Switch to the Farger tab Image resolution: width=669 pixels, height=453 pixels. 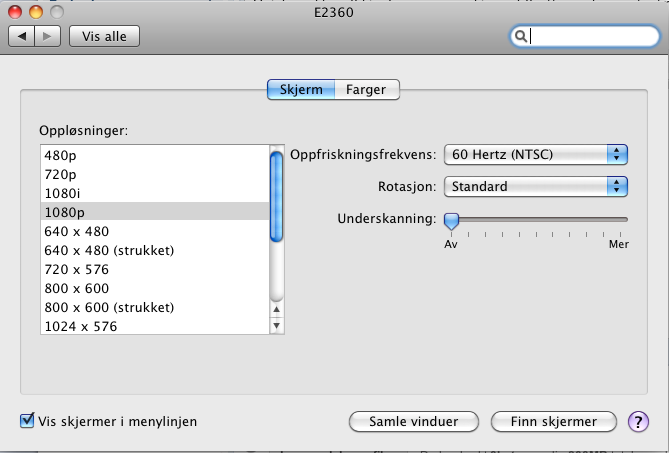click(366, 90)
